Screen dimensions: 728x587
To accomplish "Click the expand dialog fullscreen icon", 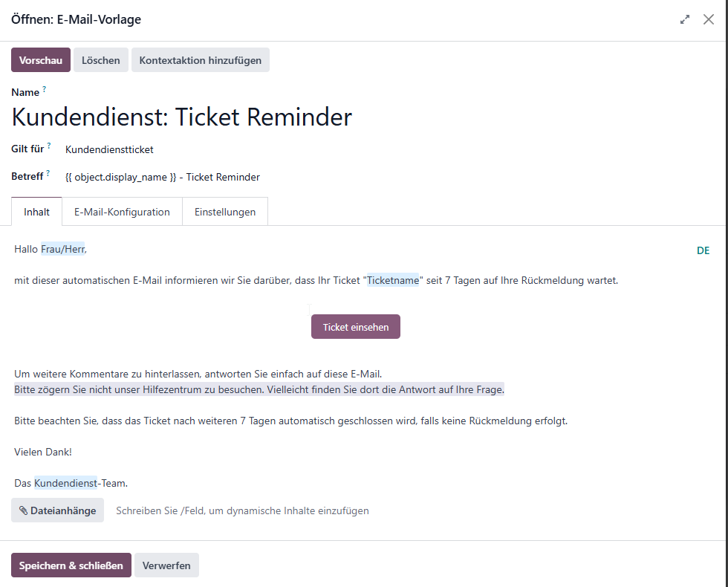I will coord(685,19).
